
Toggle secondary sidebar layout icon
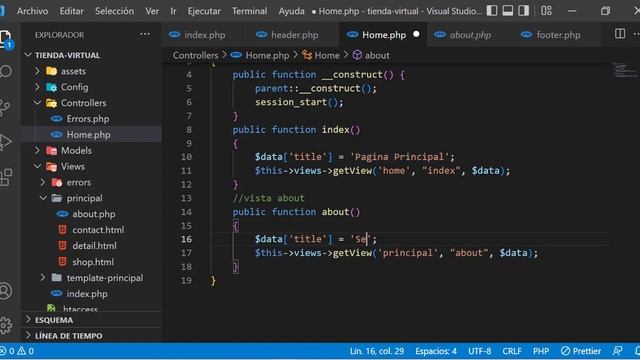tap(524, 11)
